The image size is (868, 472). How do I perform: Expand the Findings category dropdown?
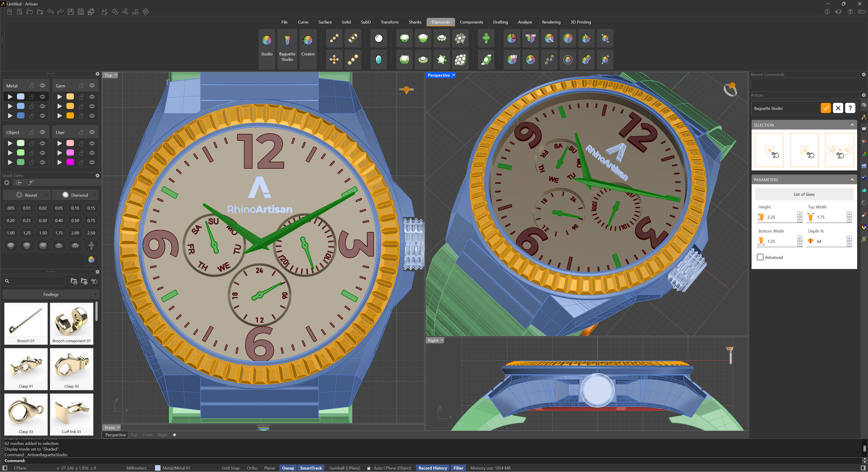tap(51, 294)
